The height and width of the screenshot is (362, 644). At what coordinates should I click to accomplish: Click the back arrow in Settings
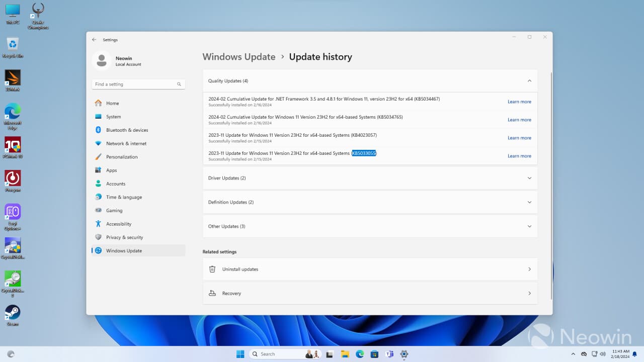pos(94,40)
